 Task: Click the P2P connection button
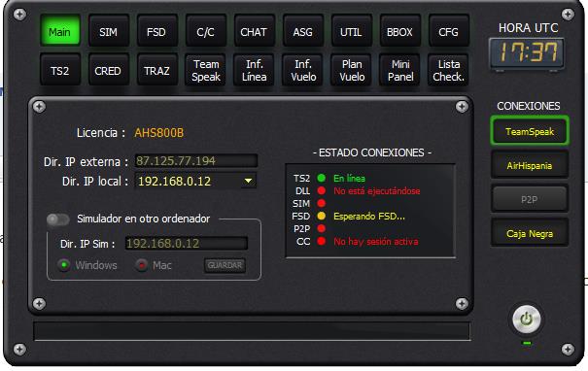tap(530, 199)
